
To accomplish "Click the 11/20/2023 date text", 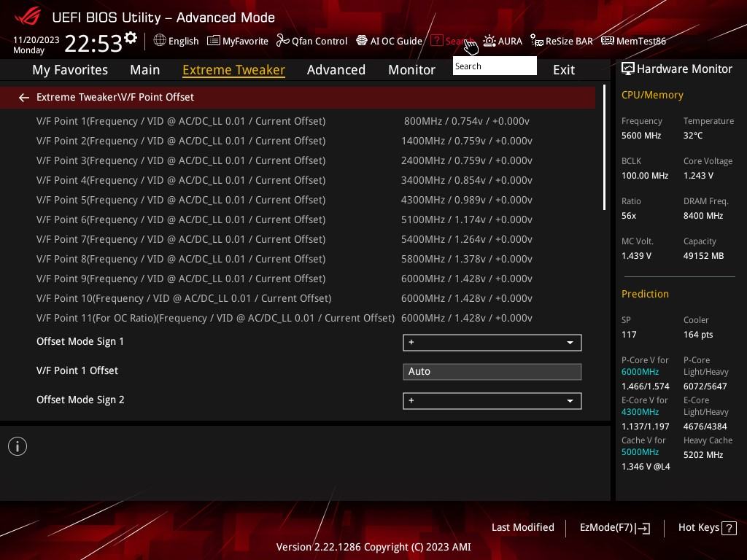I will (36, 39).
